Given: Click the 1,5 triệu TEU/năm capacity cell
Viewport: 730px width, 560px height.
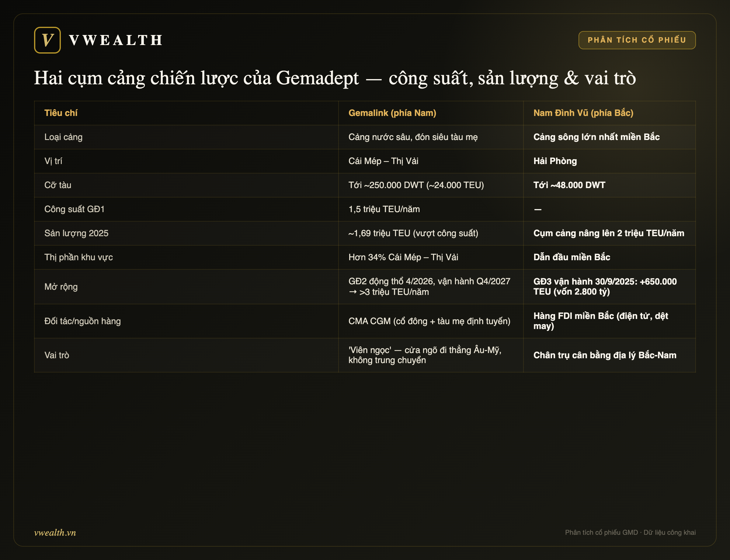Looking at the screenshot, I should [x=384, y=209].
